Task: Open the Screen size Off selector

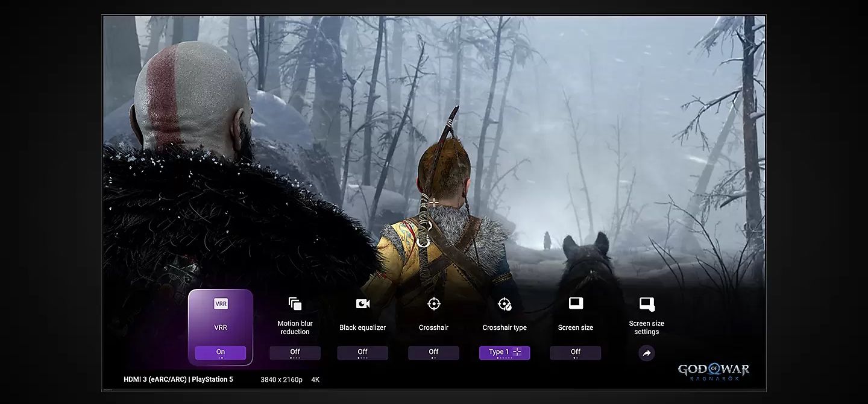Action: coord(575,352)
